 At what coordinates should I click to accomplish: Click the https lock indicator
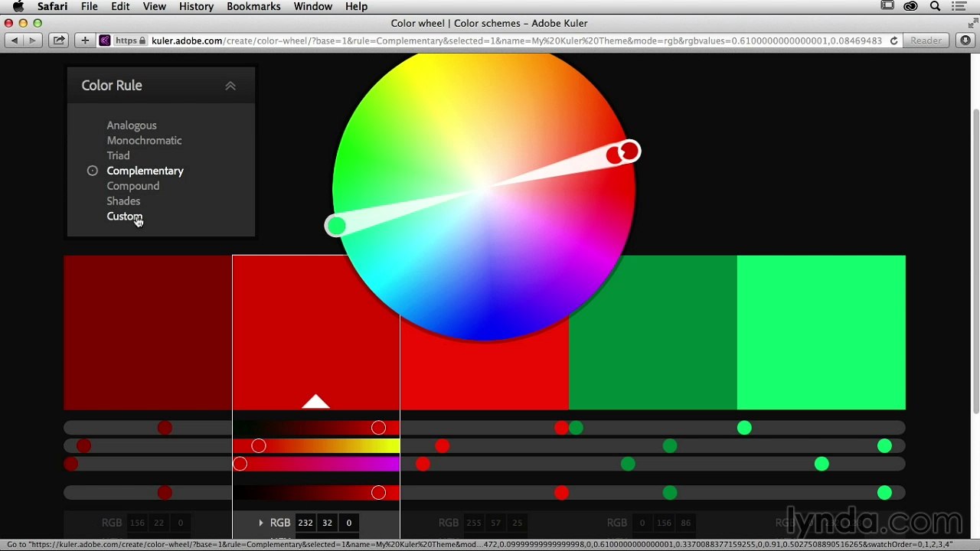pyautogui.click(x=130, y=41)
